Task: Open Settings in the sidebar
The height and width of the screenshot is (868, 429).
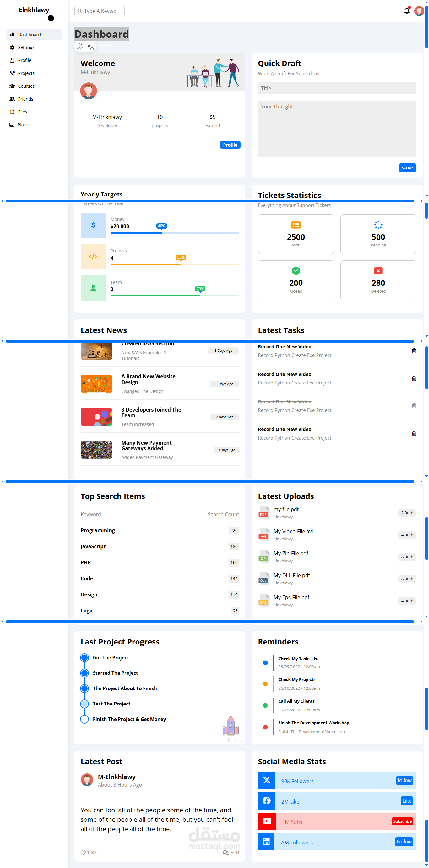Action: pyautogui.click(x=34, y=47)
